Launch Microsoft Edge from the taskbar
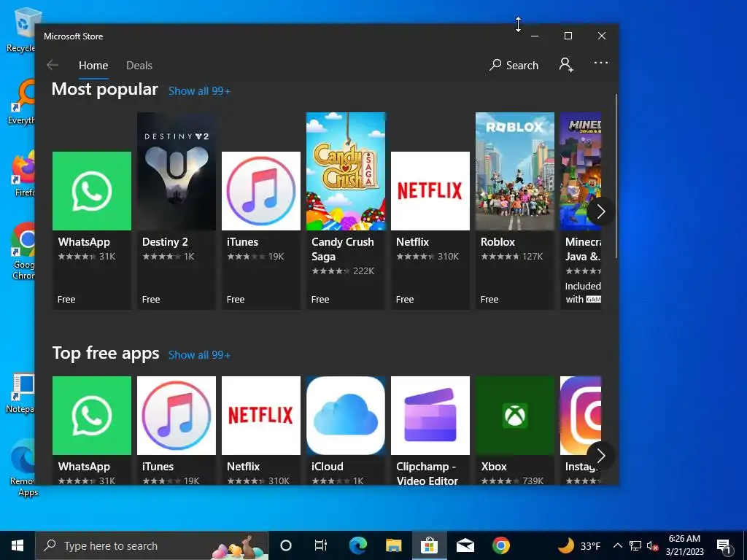This screenshot has width=747, height=560. point(358,545)
